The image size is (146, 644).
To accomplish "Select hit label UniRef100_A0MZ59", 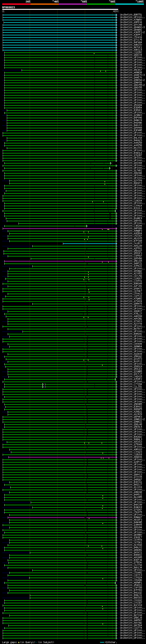I will pos(131,143).
